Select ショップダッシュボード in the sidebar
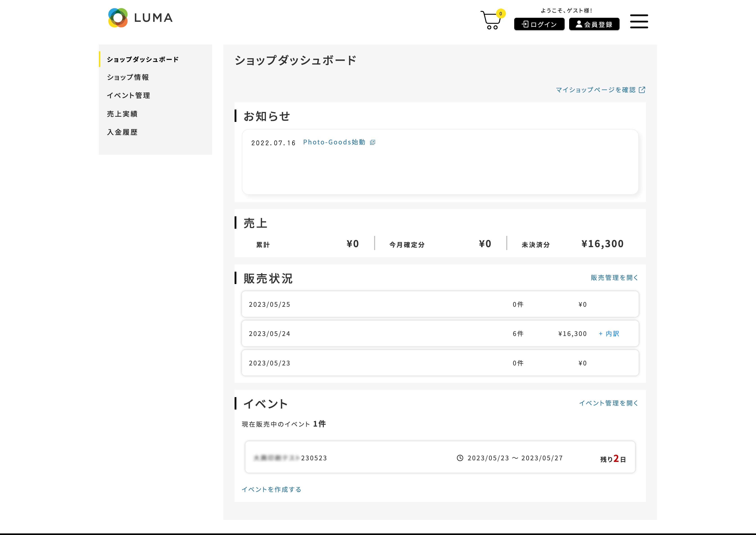 click(x=143, y=59)
